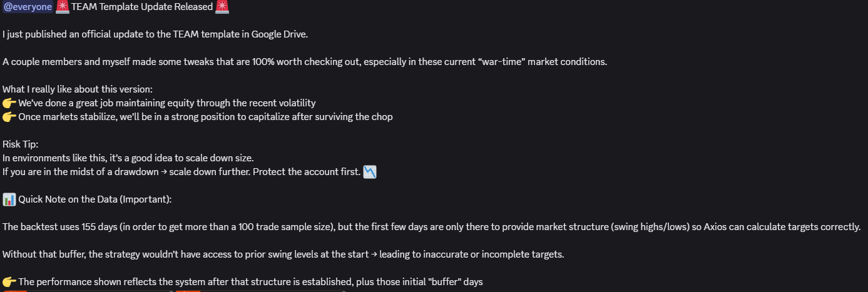Screen dimensions: 868x292
Task: Click the line about scaling down size
Action: 128,158
